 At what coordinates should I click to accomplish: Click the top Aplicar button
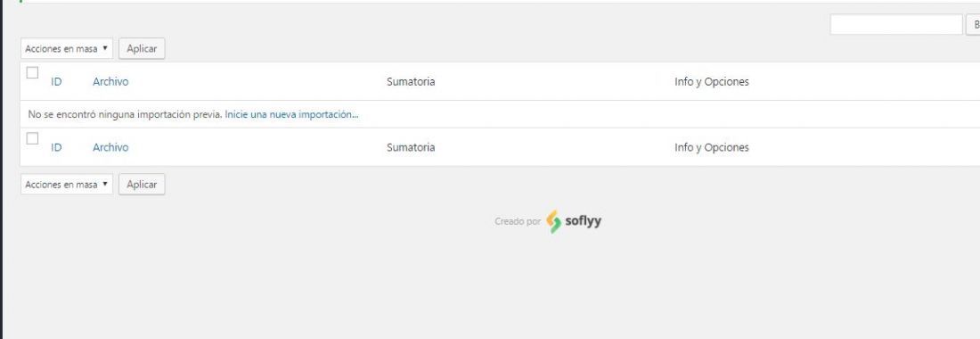click(x=142, y=49)
